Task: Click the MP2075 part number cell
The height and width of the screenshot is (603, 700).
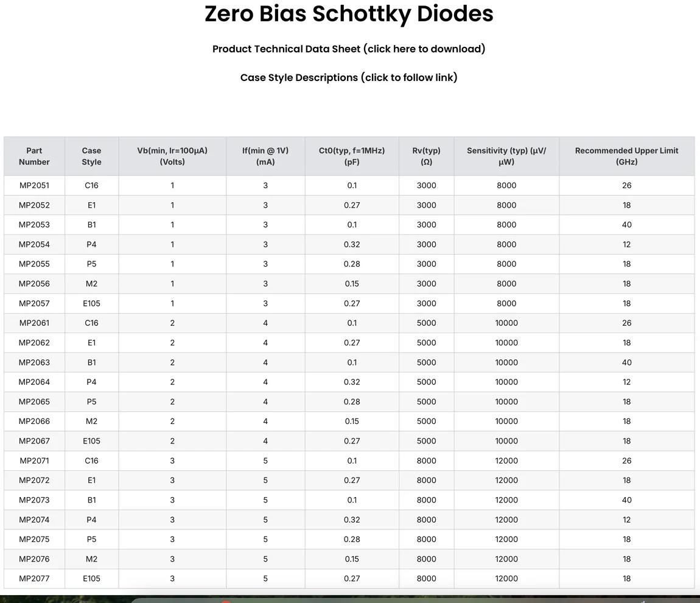Action: click(34, 539)
